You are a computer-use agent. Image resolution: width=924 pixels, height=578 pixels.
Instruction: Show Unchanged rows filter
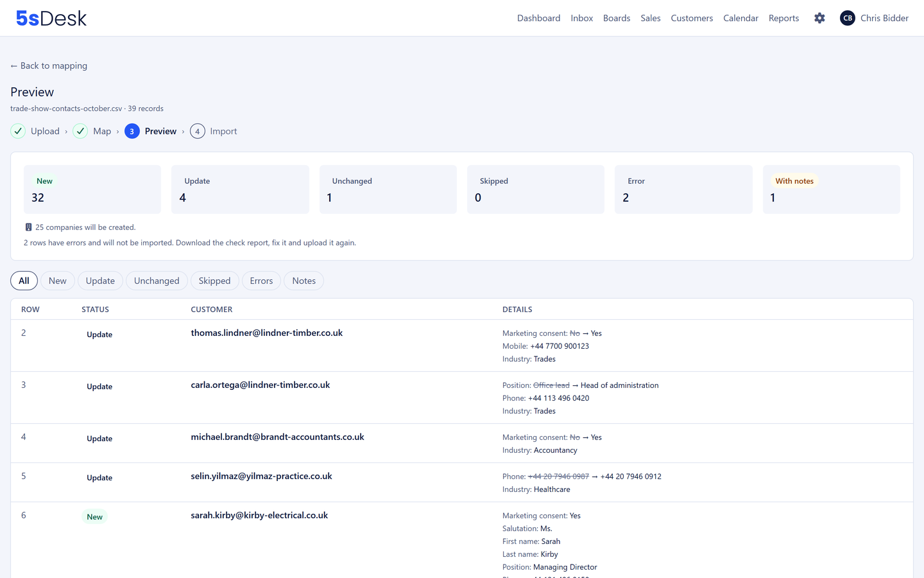[x=157, y=281]
